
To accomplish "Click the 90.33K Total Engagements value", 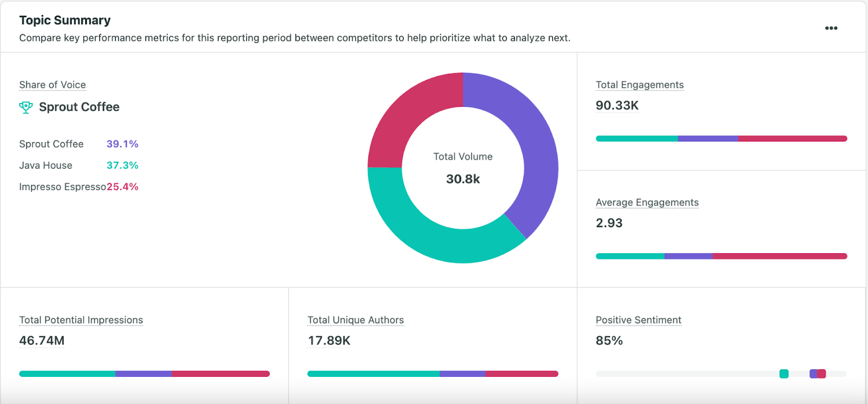I will (x=616, y=105).
